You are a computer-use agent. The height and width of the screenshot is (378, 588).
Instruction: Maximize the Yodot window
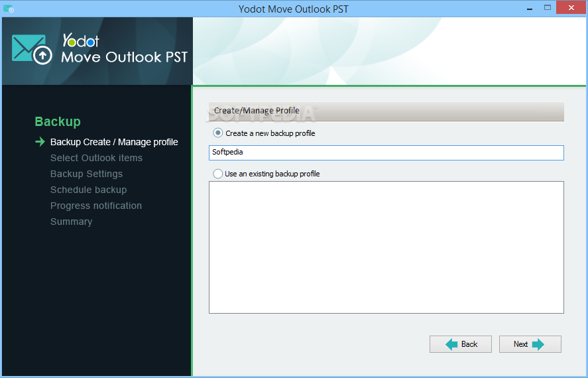click(x=548, y=7)
